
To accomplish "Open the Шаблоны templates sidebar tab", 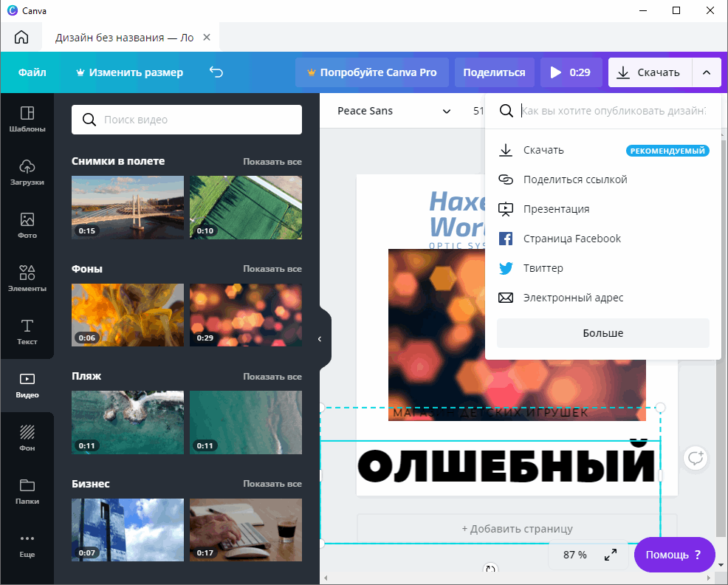I will pyautogui.click(x=27, y=120).
